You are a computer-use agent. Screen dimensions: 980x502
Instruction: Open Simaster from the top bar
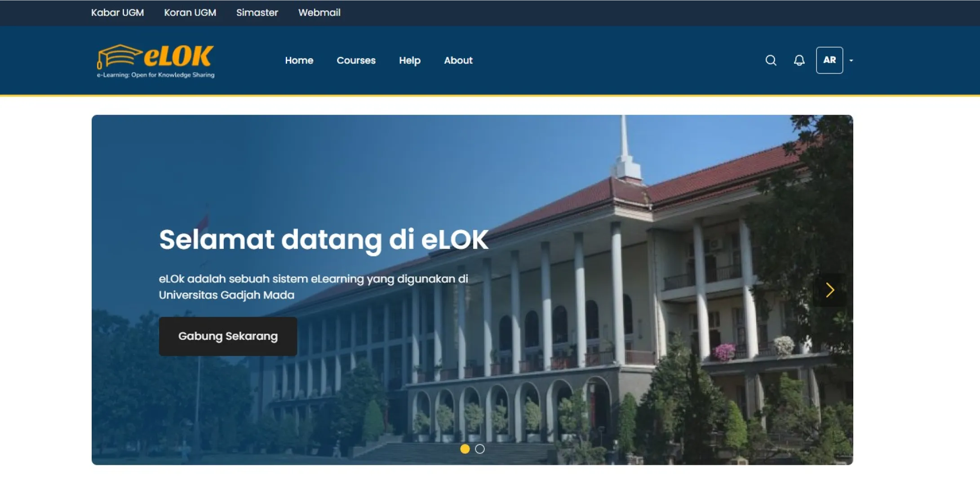coord(257,13)
